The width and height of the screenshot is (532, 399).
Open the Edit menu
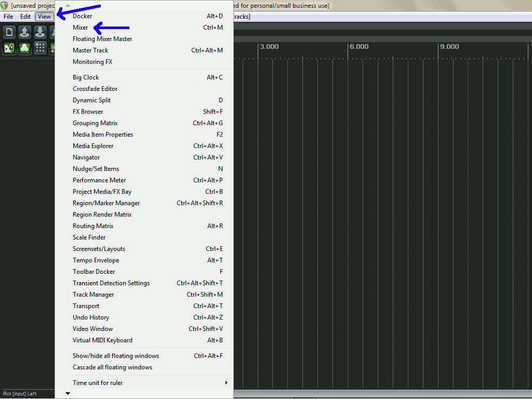(x=25, y=16)
